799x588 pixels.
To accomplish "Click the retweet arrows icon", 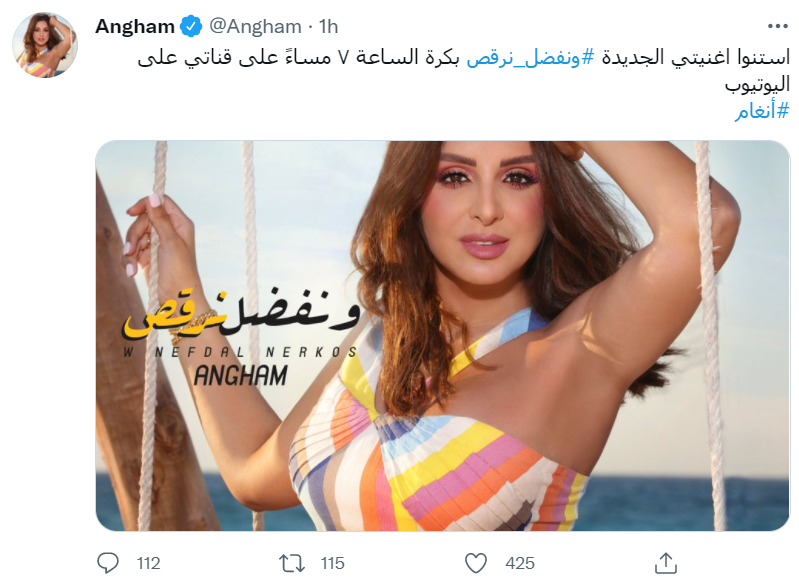I will [292, 564].
